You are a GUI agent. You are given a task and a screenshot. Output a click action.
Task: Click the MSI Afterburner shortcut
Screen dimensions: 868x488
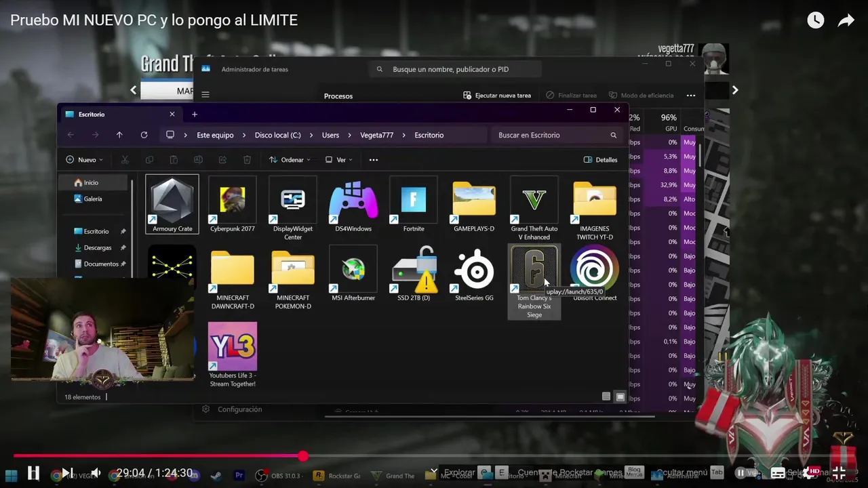(353, 274)
